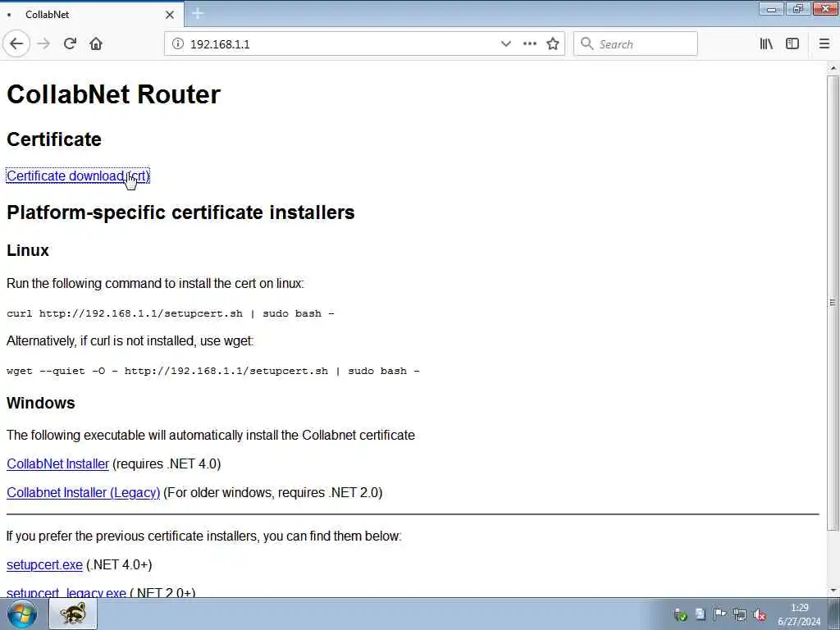This screenshot has width=840, height=630.
Task: Open a new tab with plus button
Action: pyautogui.click(x=198, y=14)
